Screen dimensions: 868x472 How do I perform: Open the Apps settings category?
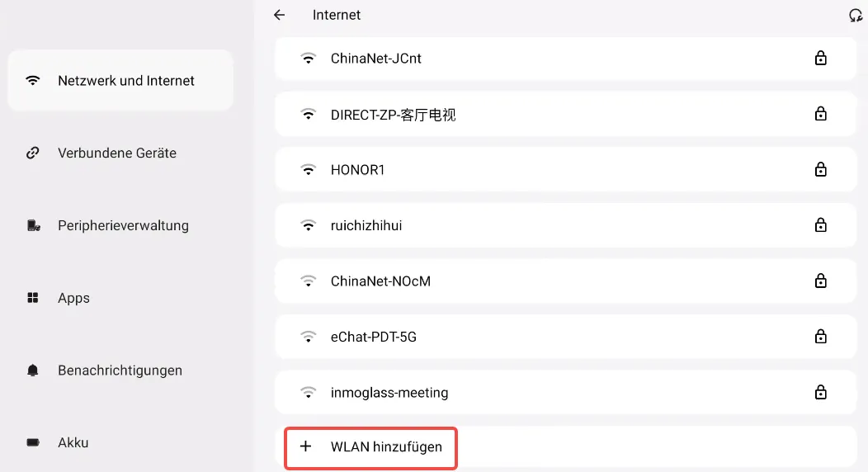73,298
